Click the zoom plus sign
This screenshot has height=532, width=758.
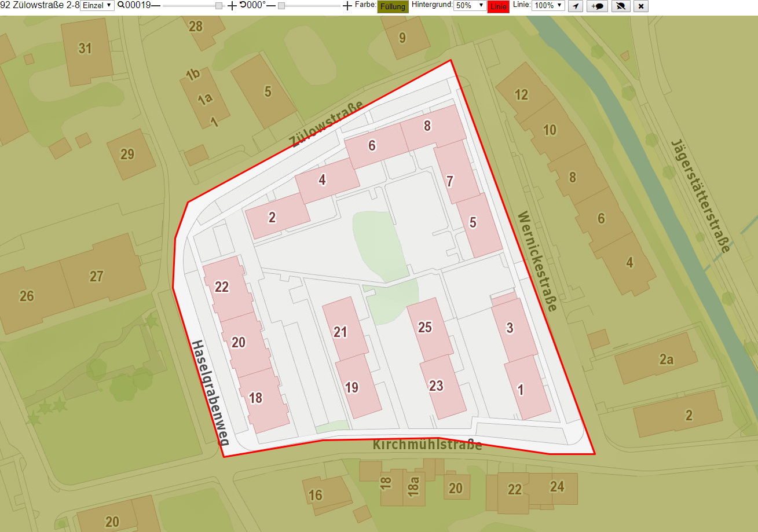pyautogui.click(x=232, y=6)
